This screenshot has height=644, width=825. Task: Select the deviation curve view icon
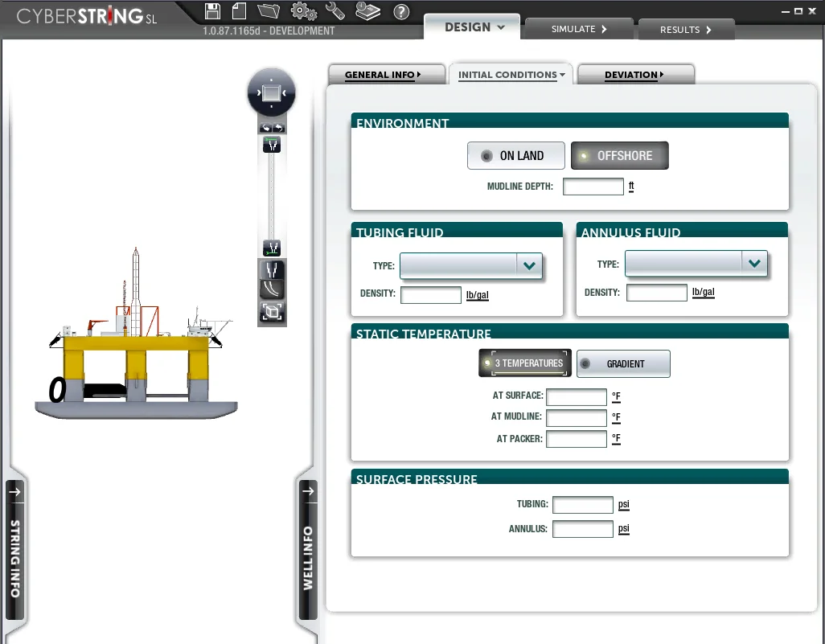(272, 289)
